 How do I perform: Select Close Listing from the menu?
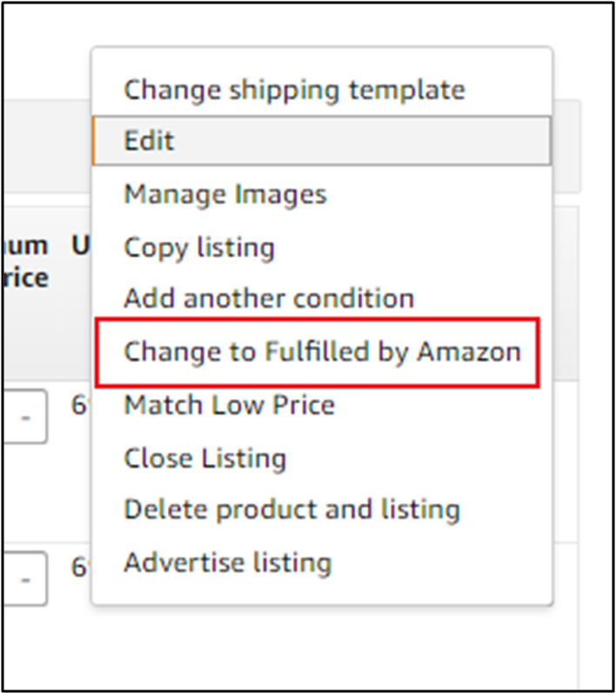(x=204, y=458)
